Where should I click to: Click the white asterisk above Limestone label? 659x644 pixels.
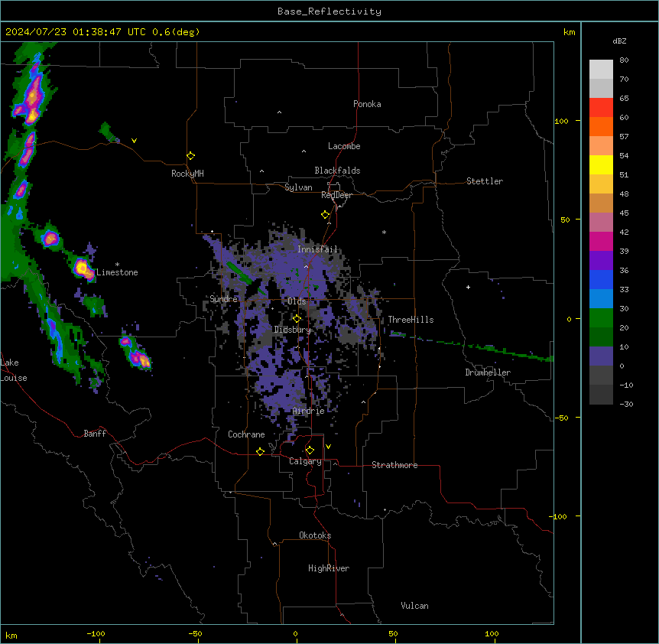coord(117,265)
